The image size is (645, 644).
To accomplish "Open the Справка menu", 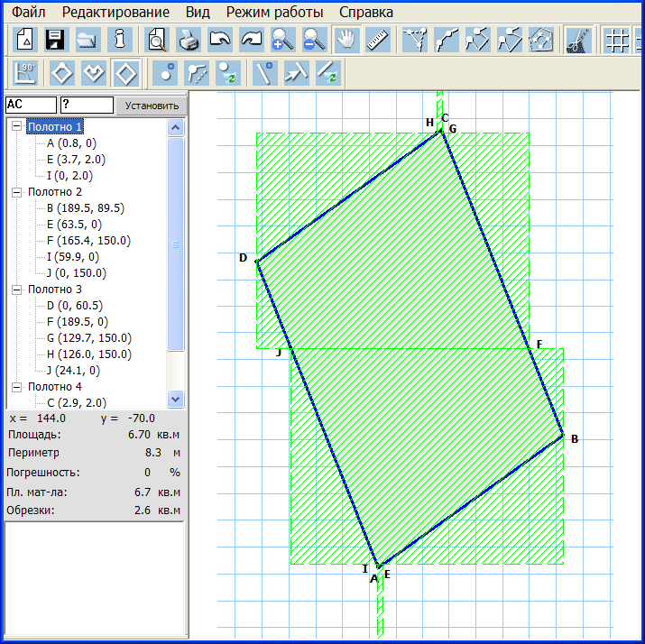I will coord(366,13).
